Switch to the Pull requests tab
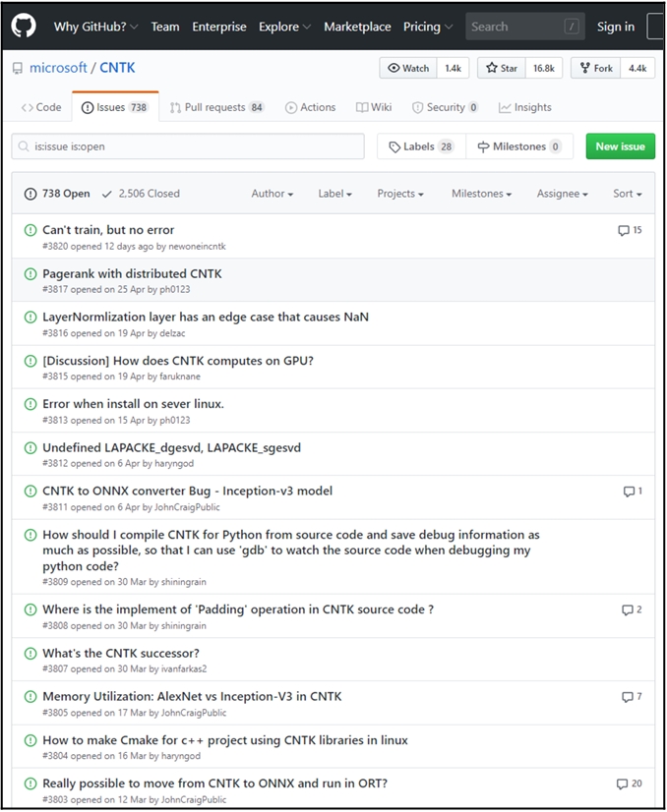Viewport: 667px width, 812px height. tap(216, 108)
